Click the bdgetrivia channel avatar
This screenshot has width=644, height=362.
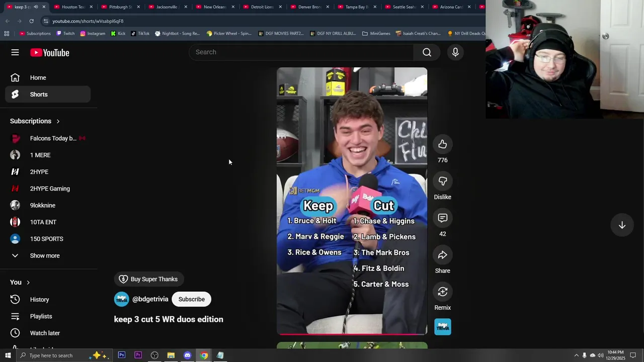121,299
